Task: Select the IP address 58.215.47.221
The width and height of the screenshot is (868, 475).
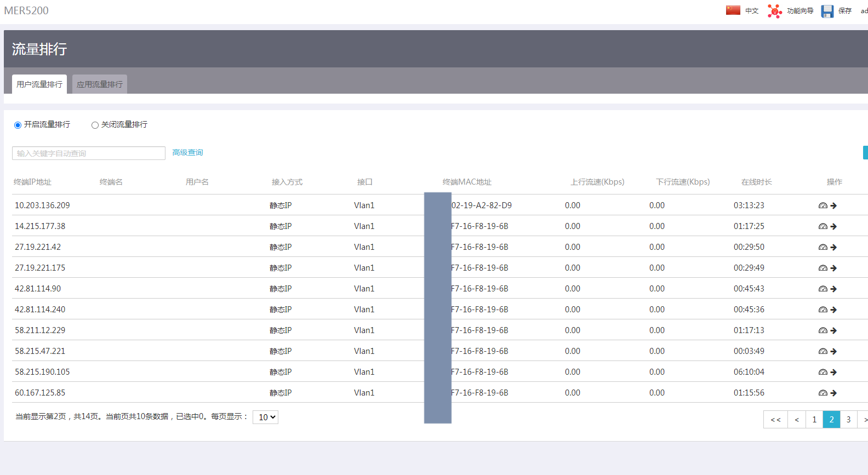Action: click(40, 351)
